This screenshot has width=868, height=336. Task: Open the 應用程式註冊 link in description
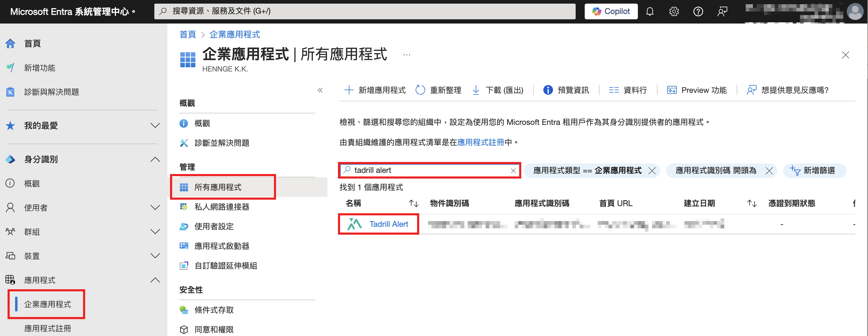[x=481, y=142]
